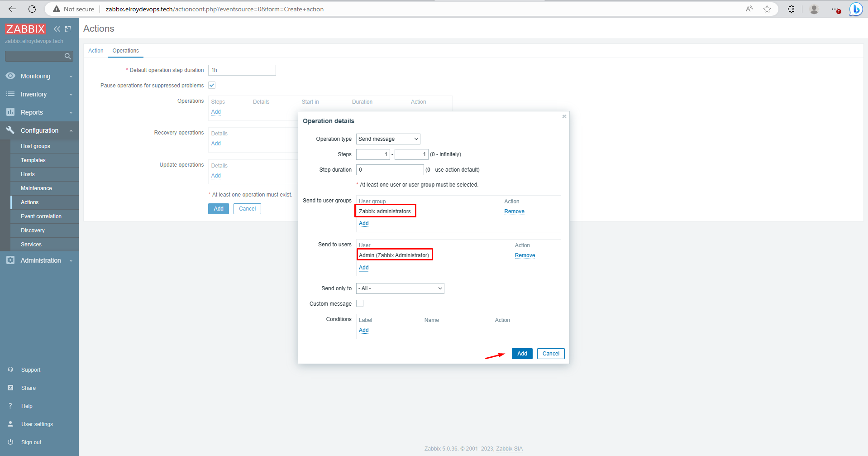Click the sidebar hide (kiosk) icon
The image size is (868, 456).
tap(68, 29)
